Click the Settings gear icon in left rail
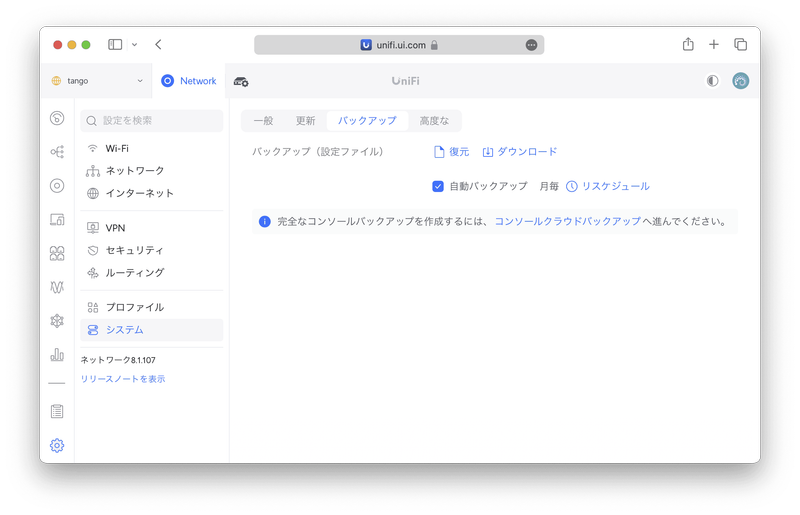This screenshot has width=800, height=515. (x=57, y=446)
